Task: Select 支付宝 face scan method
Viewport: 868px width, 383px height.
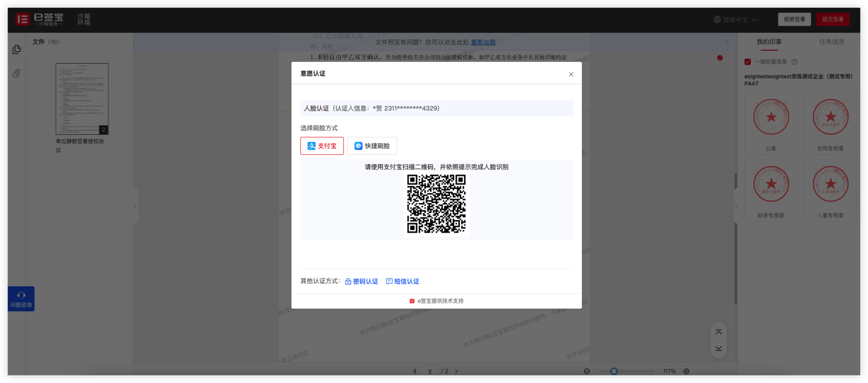Action: pos(322,146)
